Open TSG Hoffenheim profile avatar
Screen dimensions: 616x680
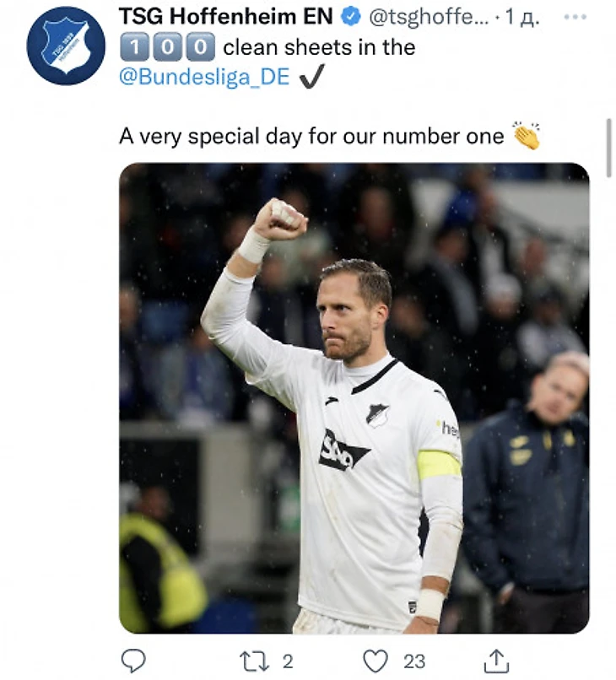point(66,46)
